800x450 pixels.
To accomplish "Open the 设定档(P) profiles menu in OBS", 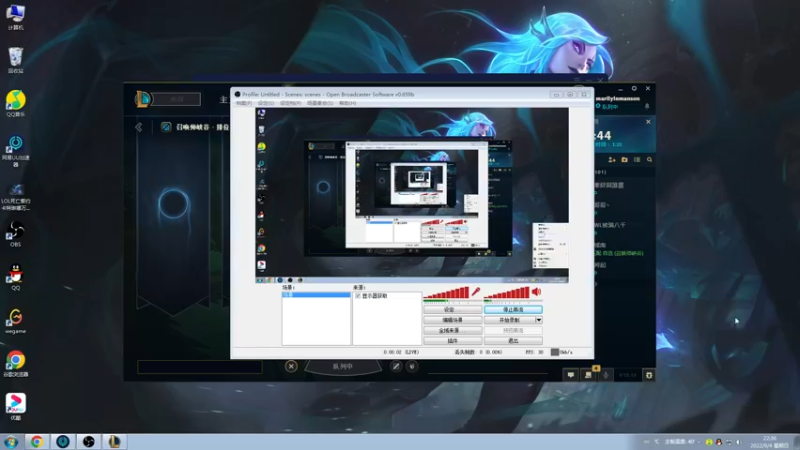I will tap(290, 103).
